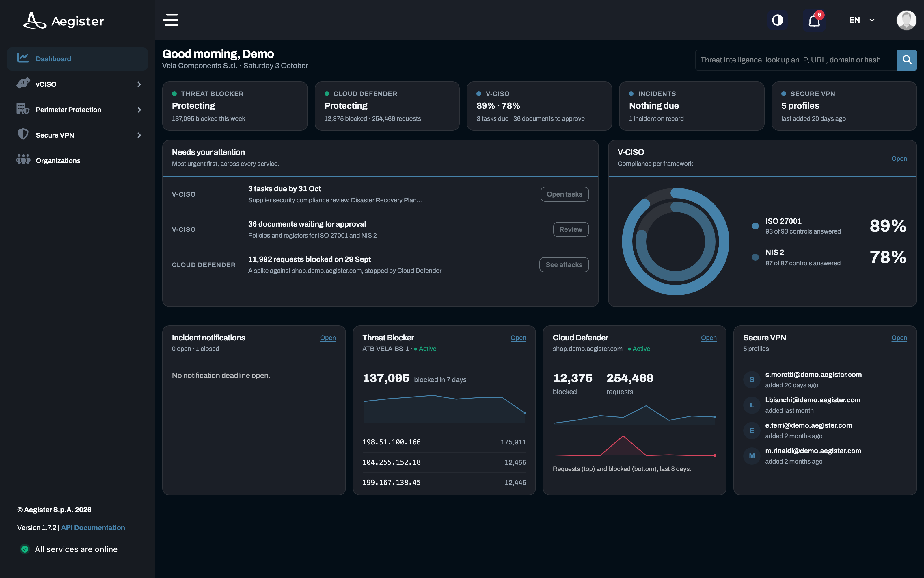
Task: Expand the Perimeter Protection chevron
Action: [x=139, y=110]
